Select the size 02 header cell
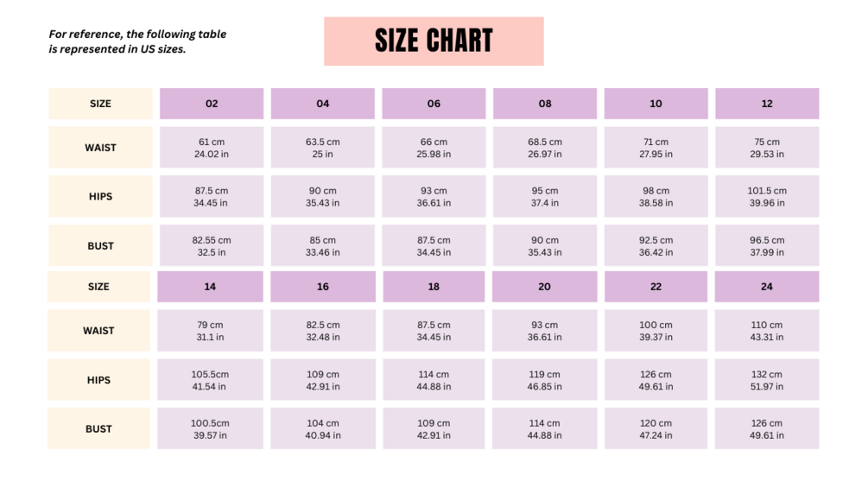Viewport: 868px width, 488px height. pyautogui.click(x=212, y=104)
